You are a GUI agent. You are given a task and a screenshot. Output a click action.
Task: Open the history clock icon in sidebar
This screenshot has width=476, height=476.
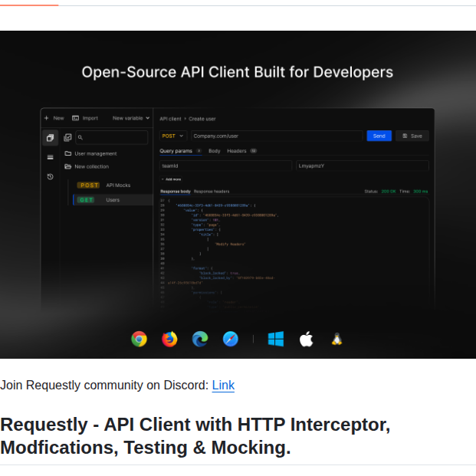(50, 176)
